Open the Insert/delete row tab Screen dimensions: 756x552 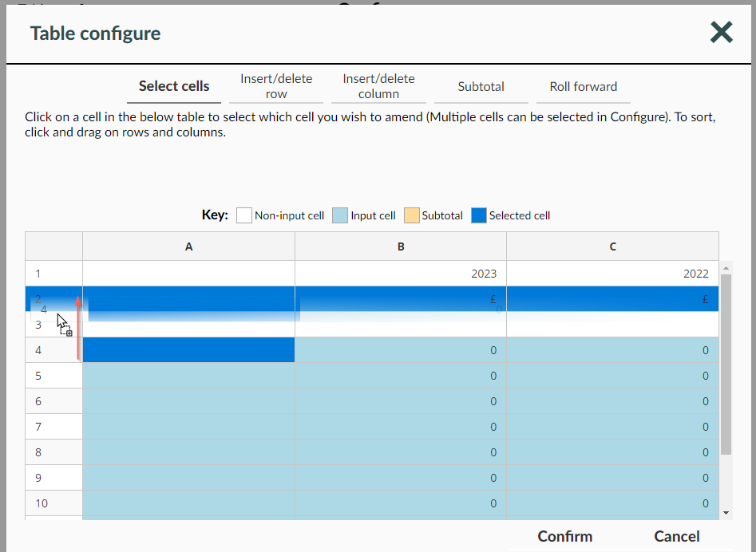276,86
